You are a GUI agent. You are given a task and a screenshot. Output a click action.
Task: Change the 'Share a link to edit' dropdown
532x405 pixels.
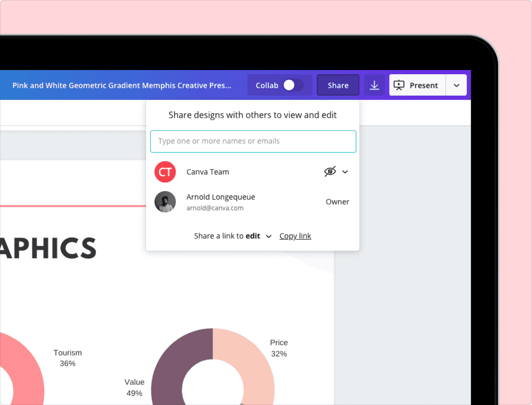[269, 236]
